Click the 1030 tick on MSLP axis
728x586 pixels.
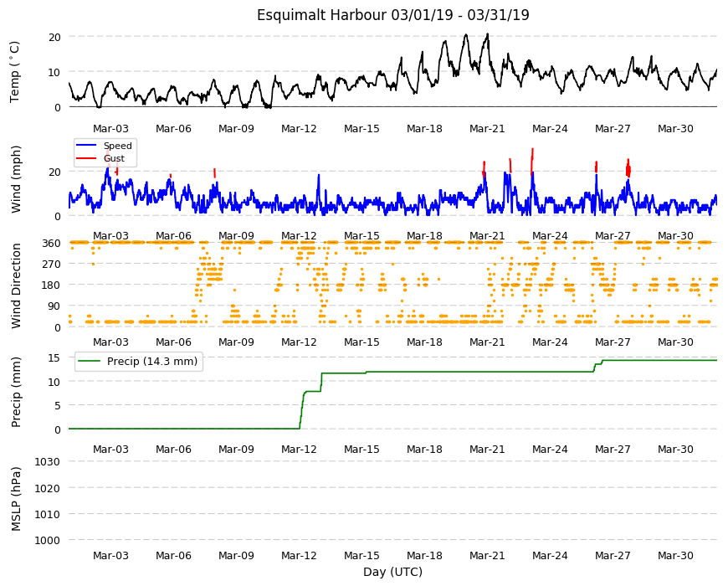point(48,462)
